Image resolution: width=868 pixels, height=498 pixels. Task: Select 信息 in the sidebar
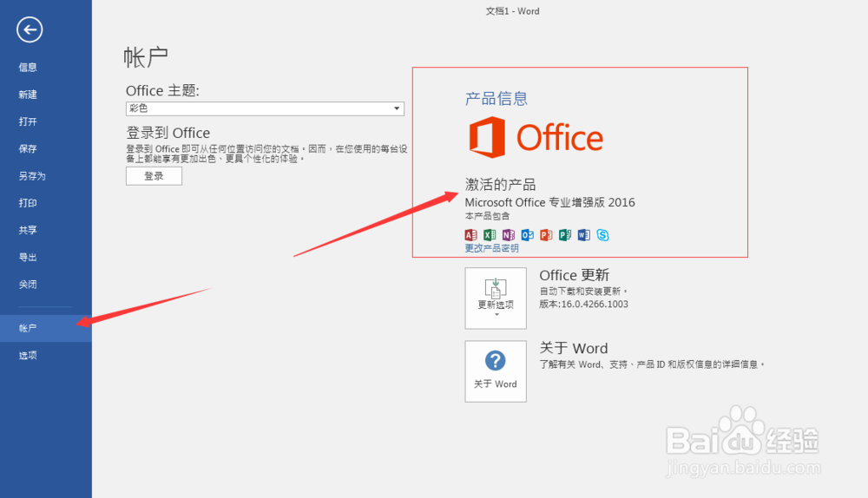[28, 68]
